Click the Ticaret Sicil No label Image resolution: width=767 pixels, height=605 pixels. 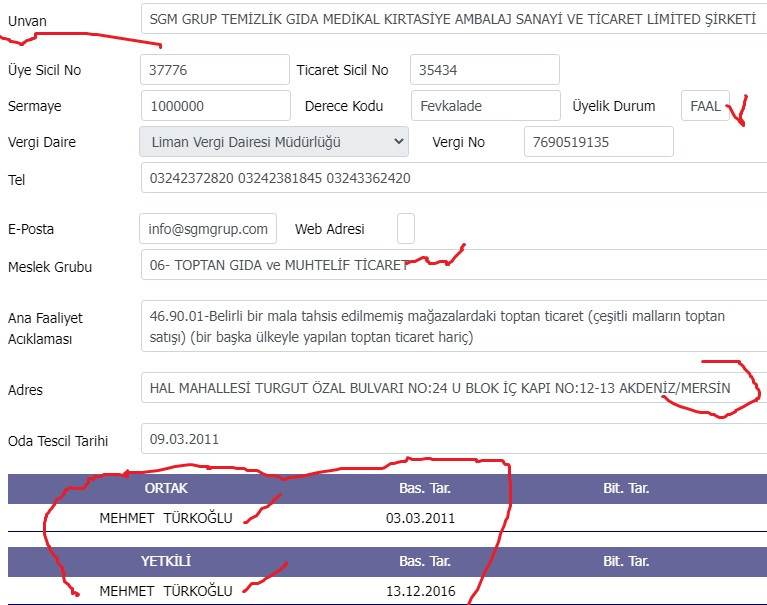(x=342, y=70)
